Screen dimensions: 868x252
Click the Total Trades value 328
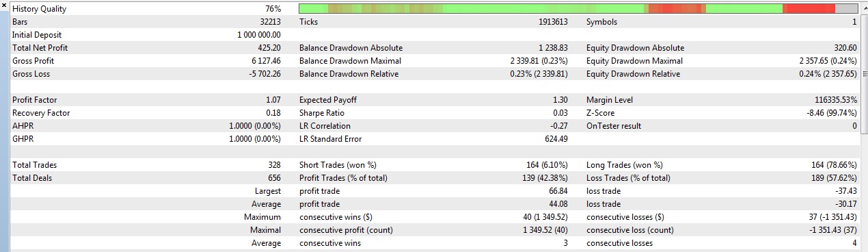[274, 165]
